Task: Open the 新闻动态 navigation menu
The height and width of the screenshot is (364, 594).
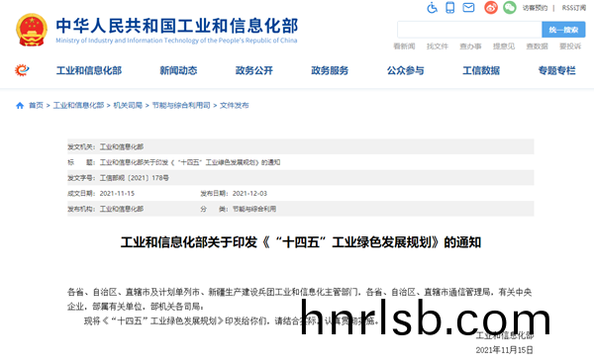Action: pyautogui.click(x=178, y=70)
